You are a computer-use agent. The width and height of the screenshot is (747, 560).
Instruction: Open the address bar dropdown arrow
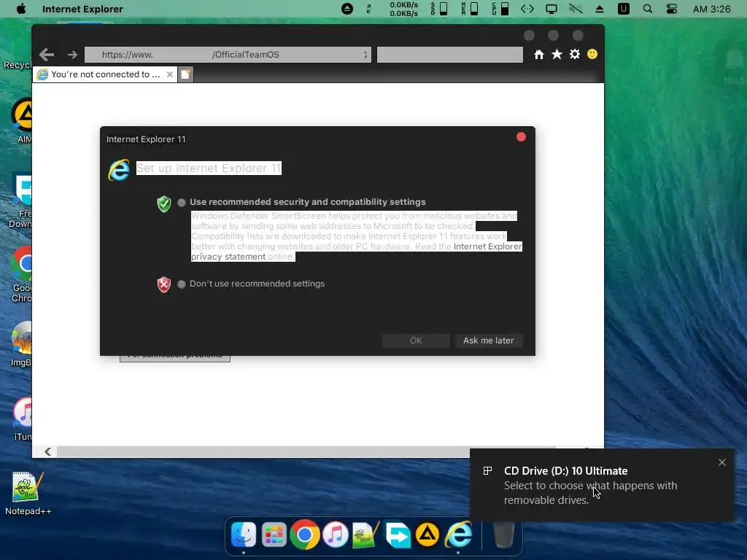point(365,55)
